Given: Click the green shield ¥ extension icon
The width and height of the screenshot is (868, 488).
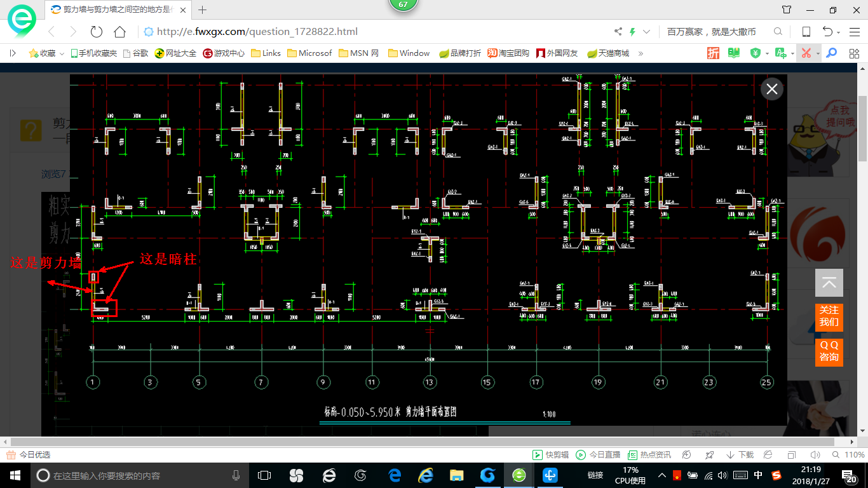Looking at the screenshot, I should pos(756,53).
